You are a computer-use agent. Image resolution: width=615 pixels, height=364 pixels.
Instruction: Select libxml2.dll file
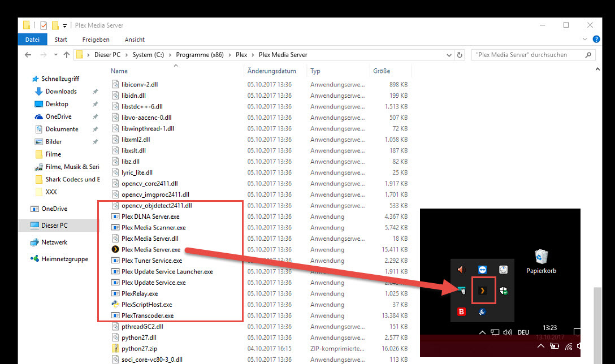pyautogui.click(x=136, y=139)
